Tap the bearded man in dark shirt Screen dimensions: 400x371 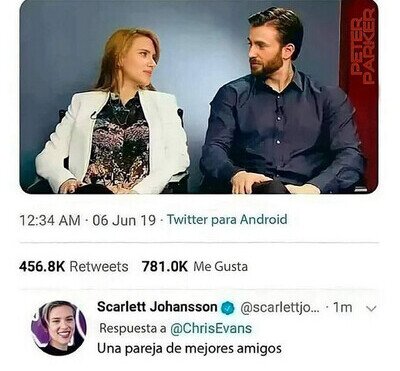click(280, 103)
